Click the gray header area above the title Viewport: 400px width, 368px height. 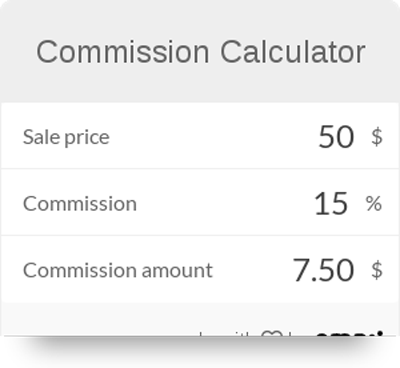pos(200,17)
